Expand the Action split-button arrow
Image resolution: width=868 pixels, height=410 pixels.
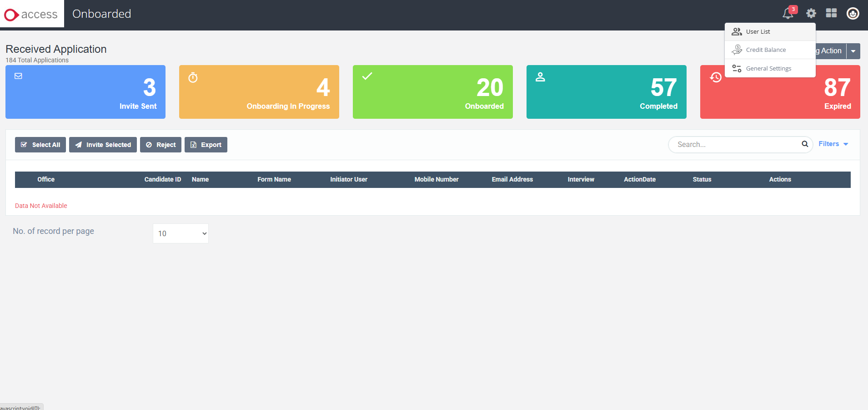[853, 51]
